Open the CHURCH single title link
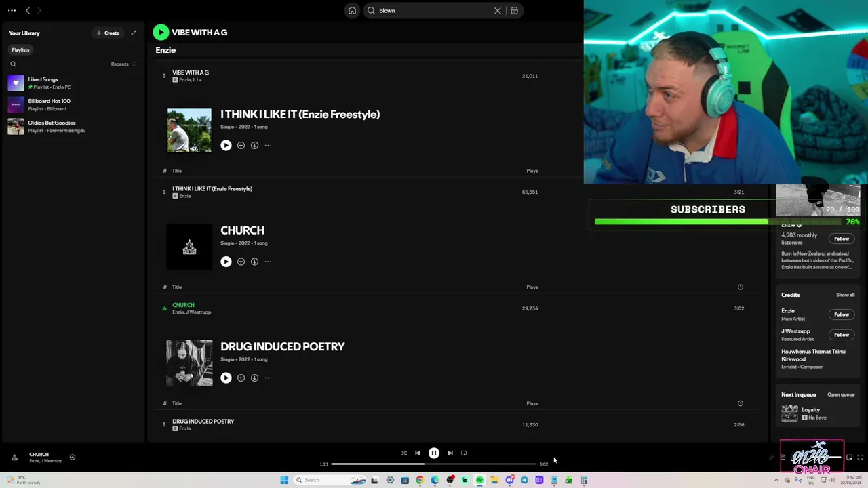Screen dimensions: 868x488 (x=242, y=230)
